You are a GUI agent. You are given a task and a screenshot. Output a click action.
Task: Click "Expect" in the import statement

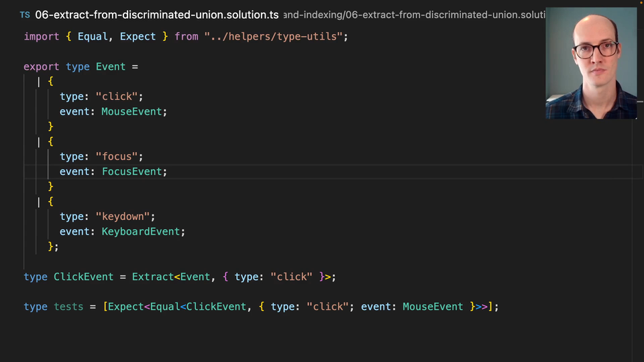tap(138, 36)
